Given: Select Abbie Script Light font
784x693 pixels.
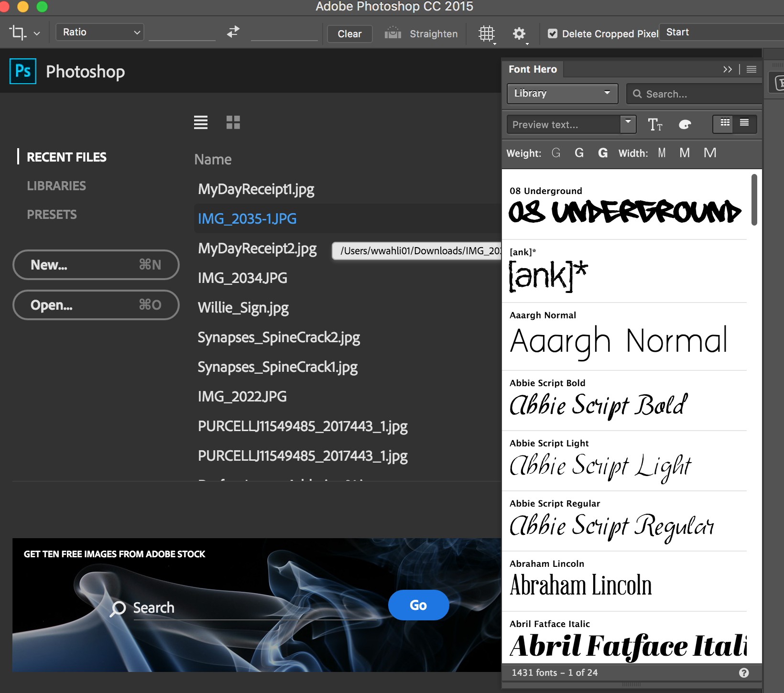Looking at the screenshot, I should [624, 461].
